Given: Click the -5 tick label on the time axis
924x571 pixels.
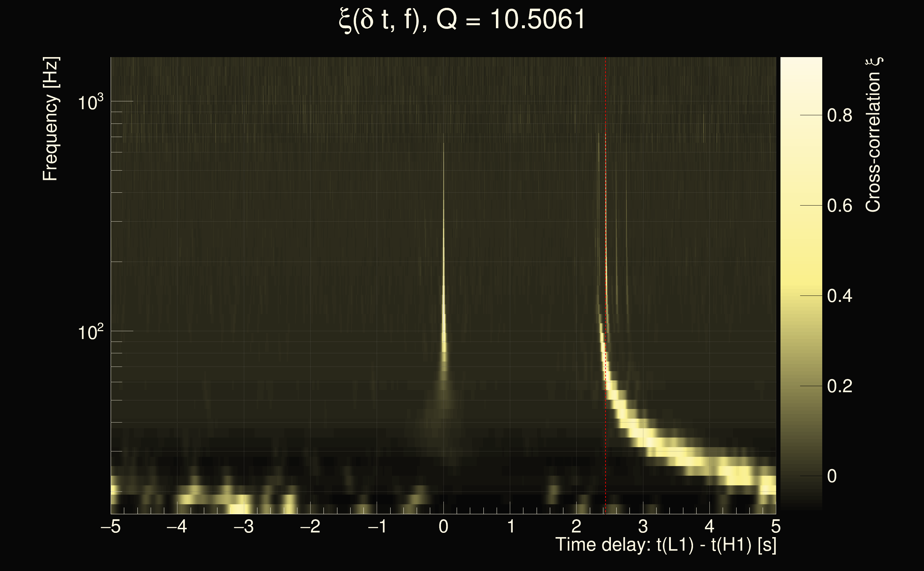Looking at the screenshot, I should [111, 526].
